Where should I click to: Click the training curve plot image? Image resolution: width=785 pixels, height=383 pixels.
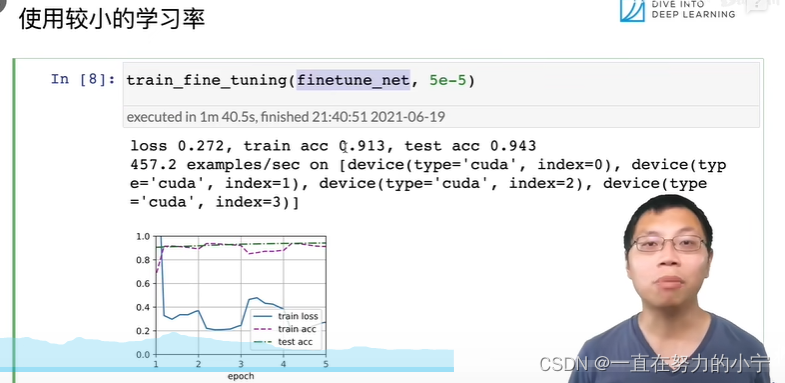coord(233,306)
